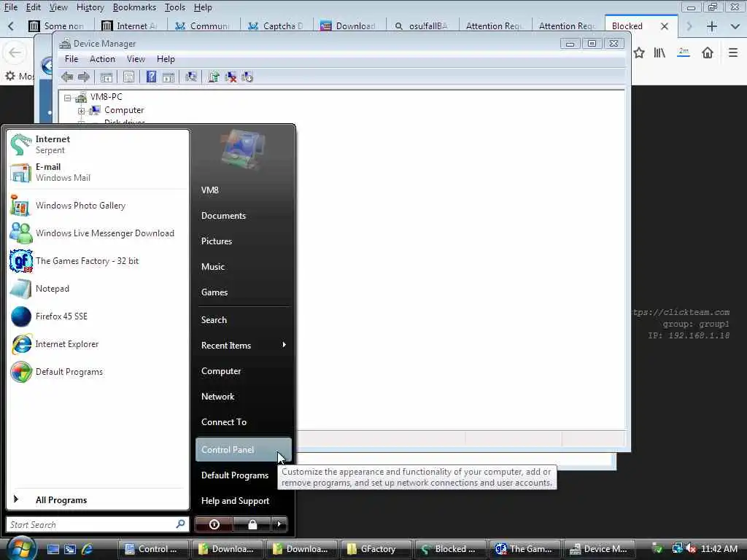Open Internet Explorer from Start menu
747x560 pixels.
pos(98,344)
